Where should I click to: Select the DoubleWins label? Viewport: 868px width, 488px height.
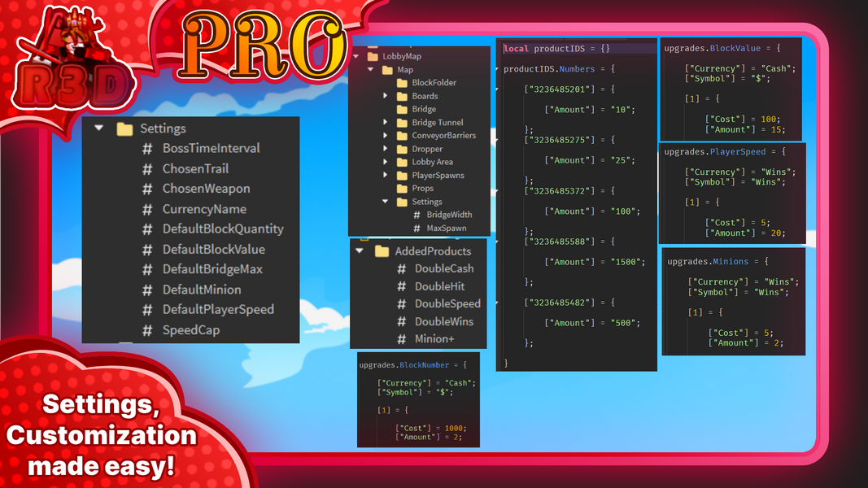pos(444,321)
